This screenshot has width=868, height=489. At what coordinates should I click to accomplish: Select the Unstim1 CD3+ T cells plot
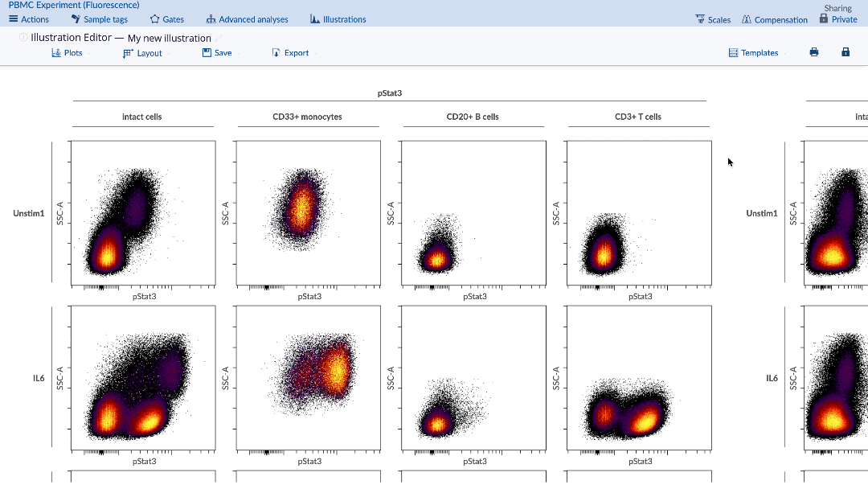(639, 213)
